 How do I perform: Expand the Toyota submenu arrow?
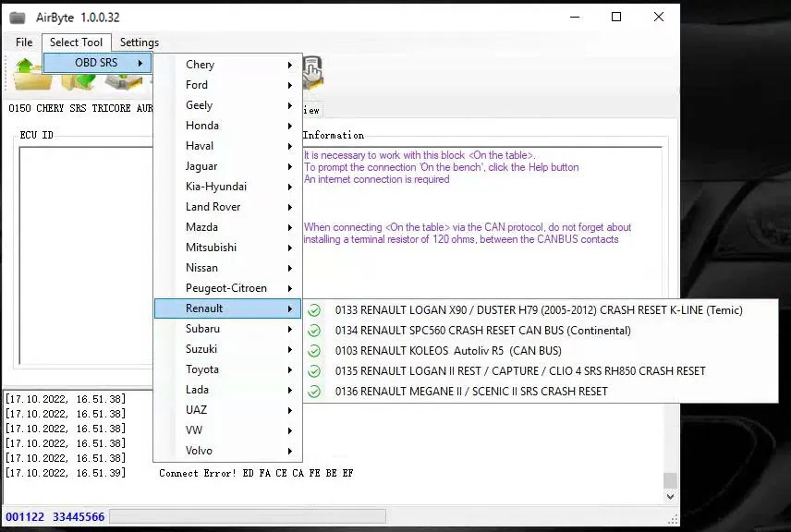[290, 369]
